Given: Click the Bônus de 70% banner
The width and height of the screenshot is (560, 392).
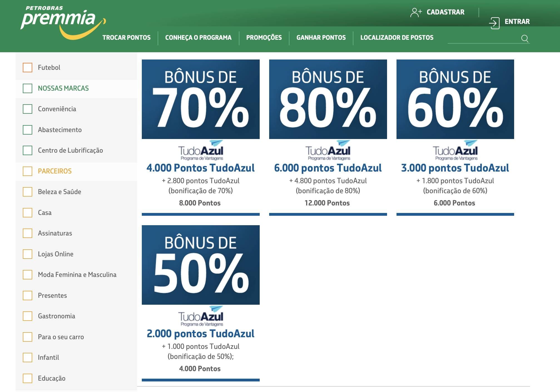Looking at the screenshot, I should (201, 99).
